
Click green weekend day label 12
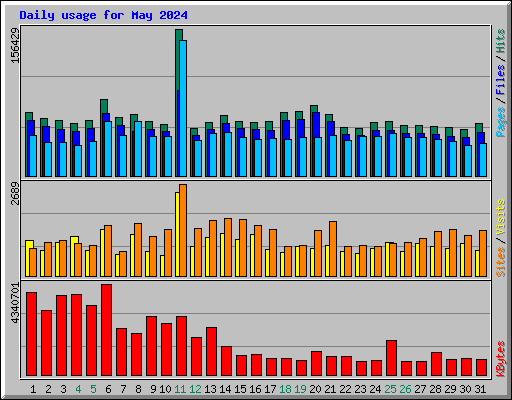pos(195,389)
